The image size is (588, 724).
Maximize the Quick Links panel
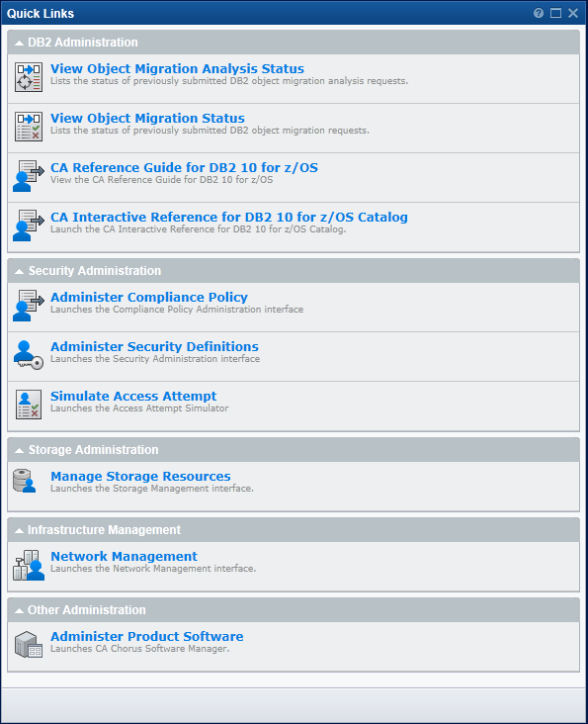(x=555, y=13)
